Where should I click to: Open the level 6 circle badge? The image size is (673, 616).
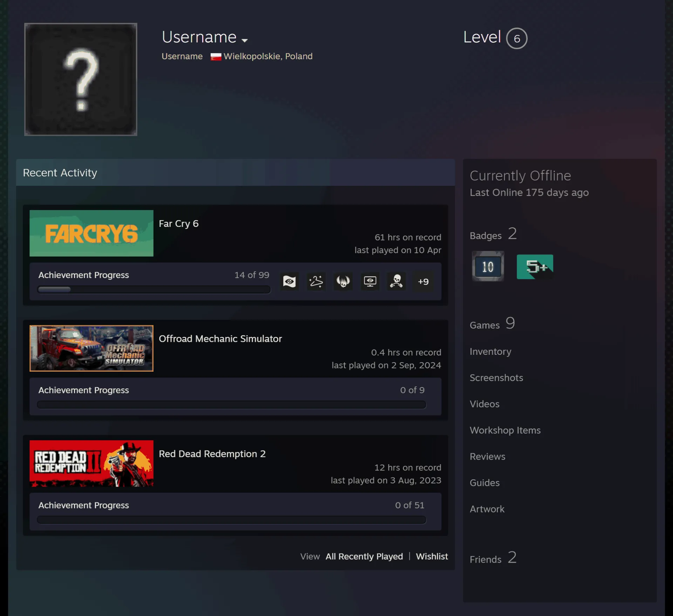click(517, 38)
